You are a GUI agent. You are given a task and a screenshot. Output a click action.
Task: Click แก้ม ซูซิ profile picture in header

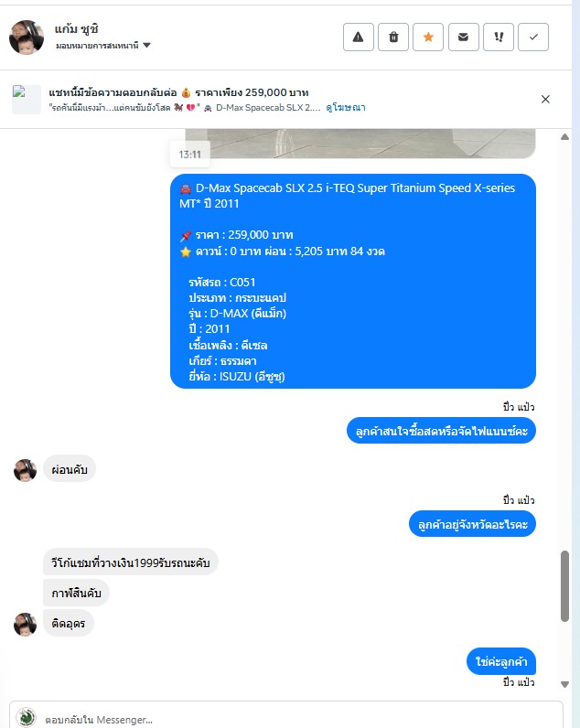pos(27,37)
